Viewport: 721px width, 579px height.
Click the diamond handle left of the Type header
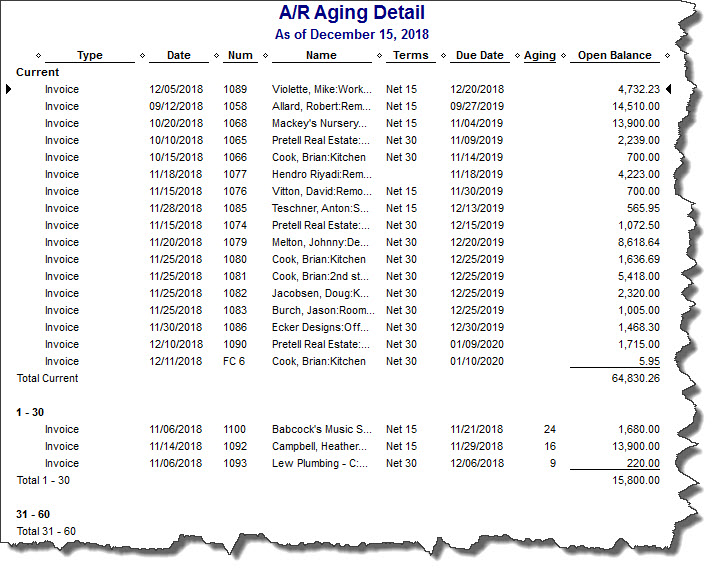pyautogui.click(x=38, y=56)
